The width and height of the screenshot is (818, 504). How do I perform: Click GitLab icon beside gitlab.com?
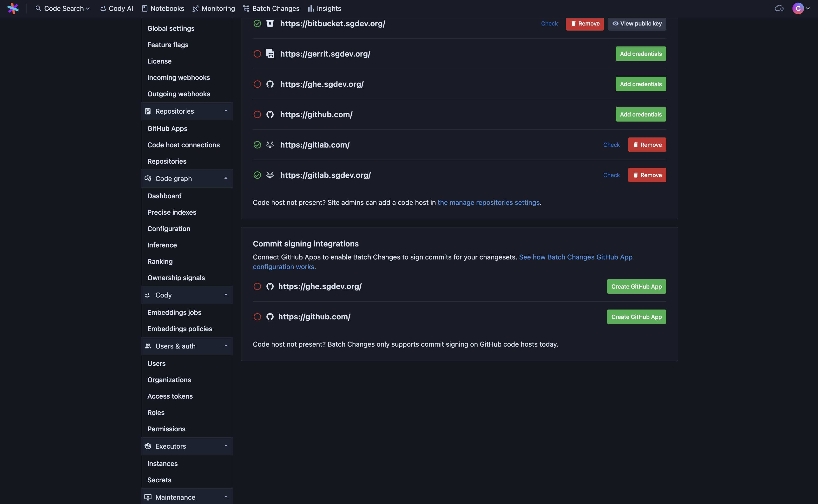[x=270, y=145]
